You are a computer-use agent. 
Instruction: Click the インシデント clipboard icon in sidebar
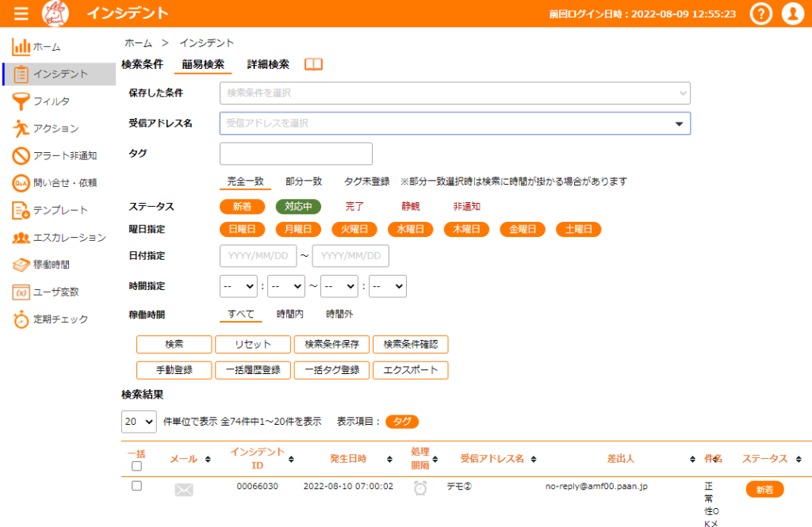click(x=21, y=74)
